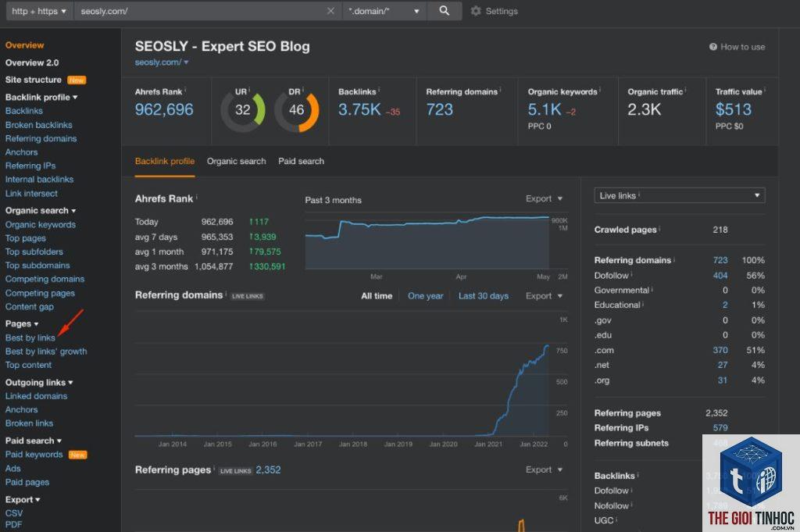Image resolution: width=800 pixels, height=532 pixels.
Task: Click the 31 .org domains count
Action: click(x=723, y=380)
